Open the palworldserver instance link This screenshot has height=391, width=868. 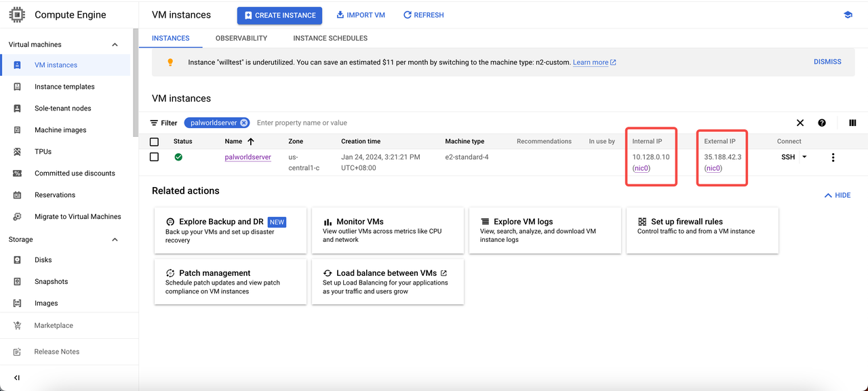pos(248,157)
